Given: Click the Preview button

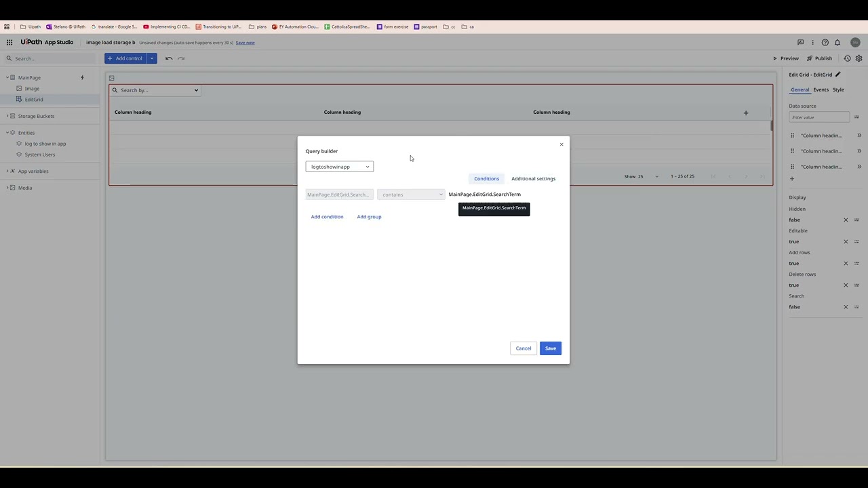Looking at the screenshot, I should click(786, 58).
